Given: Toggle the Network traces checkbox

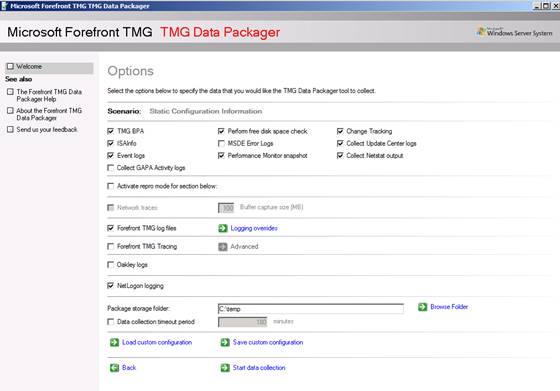Looking at the screenshot, I should [x=111, y=207].
